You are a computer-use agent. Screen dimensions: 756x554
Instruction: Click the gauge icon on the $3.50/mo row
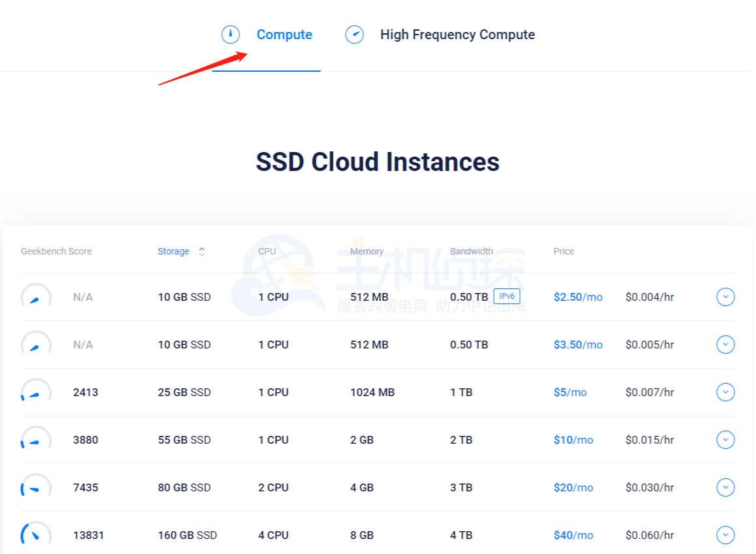tap(36, 345)
